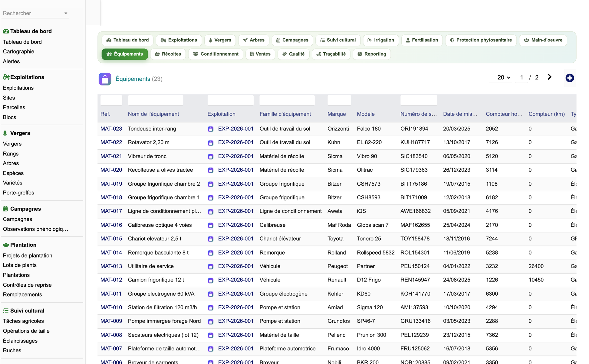Click the Famille d'équipement filter field
Image resolution: width=589 pixels, height=364 pixels.
click(x=287, y=100)
